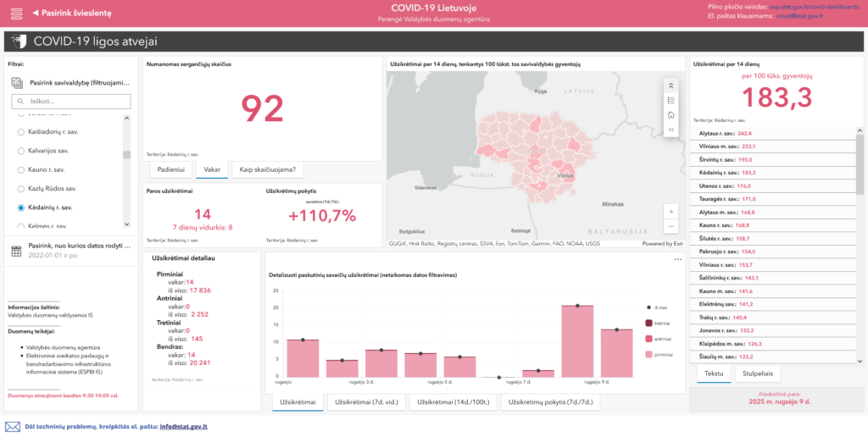The image size is (868, 437).
Task: Zoom in on the map with plus
Action: (x=671, y=211)
